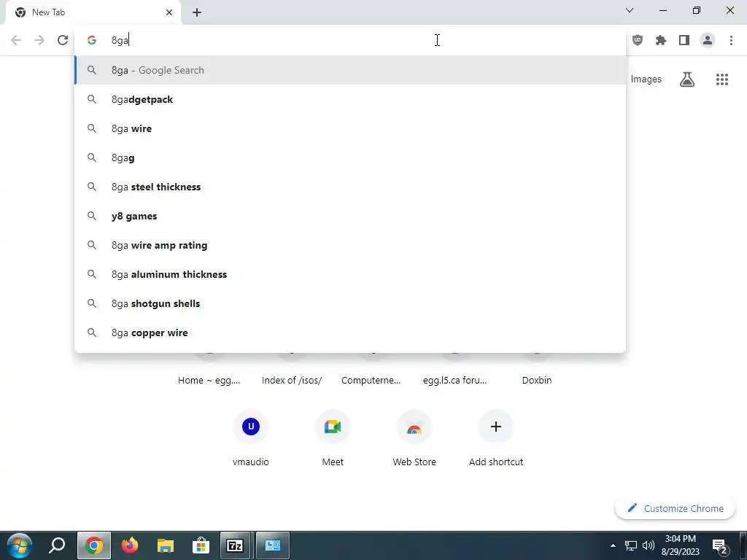Open the Doxbin shortcut
This screenshot has height=560, width=747.
(537, 380)
